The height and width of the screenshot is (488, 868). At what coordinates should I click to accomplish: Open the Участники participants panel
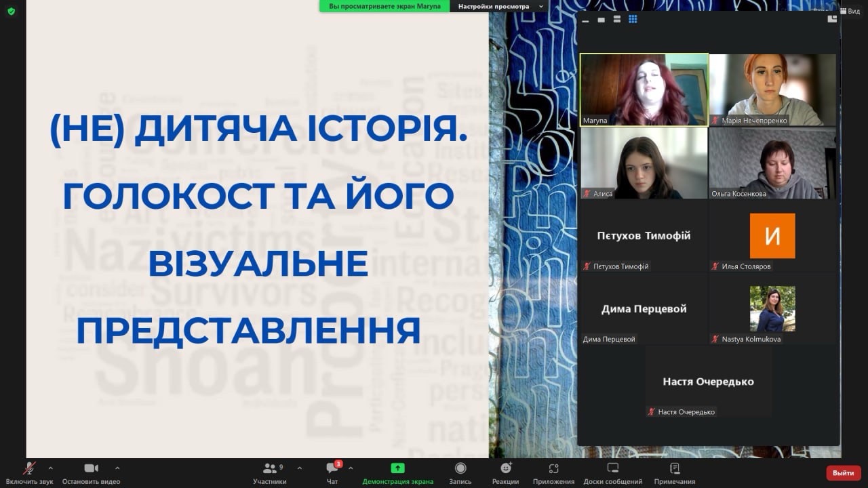point(270,469)
